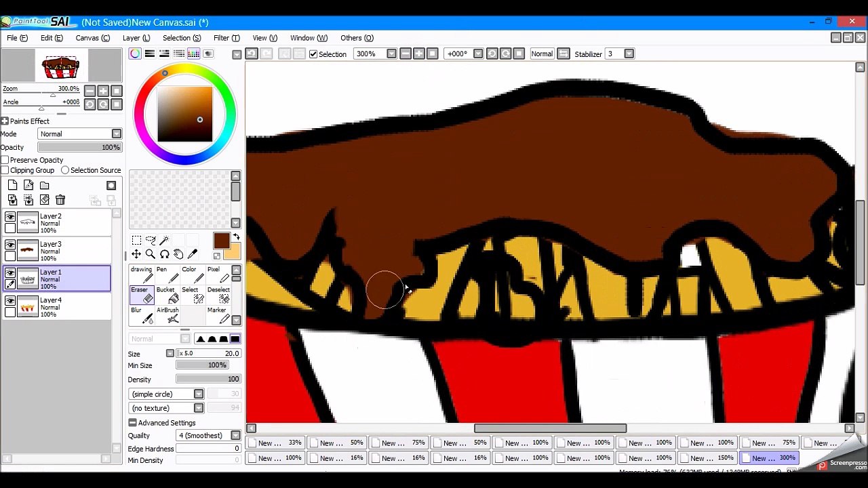Click the Normal view mode button

pos(542,54)
